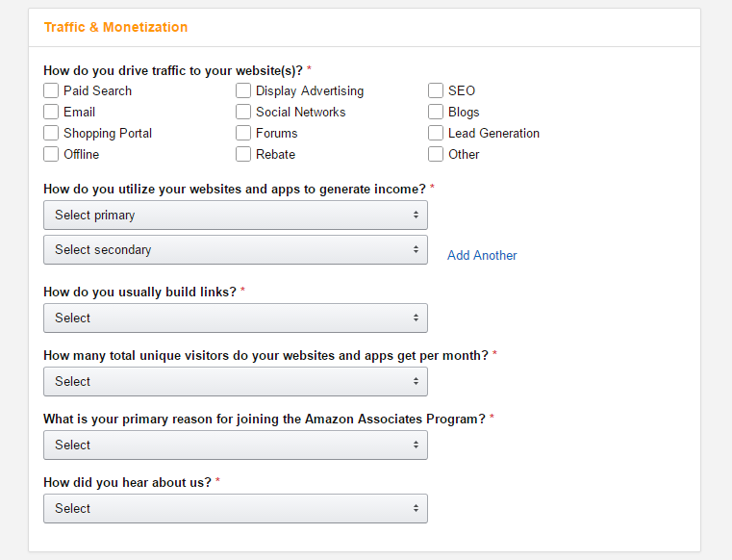Screen dimensions: 732x560
Task: Enable the SEO traffic checkbox
Action: [x=436, y=90]
